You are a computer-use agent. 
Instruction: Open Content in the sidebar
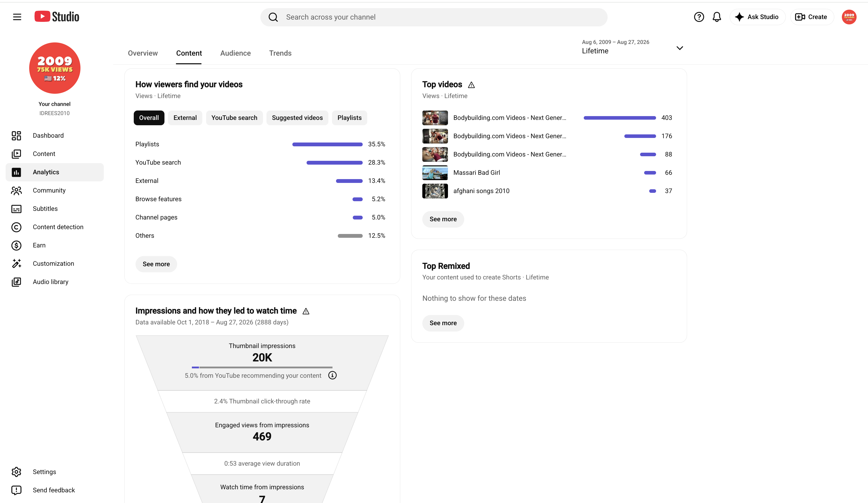pyautogui.click(x=54, y=154)
